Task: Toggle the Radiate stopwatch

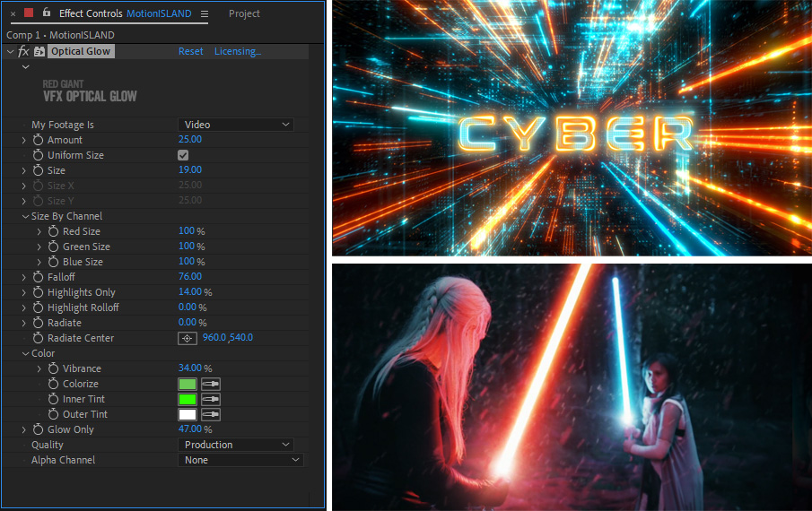Action: click(38, 323)
